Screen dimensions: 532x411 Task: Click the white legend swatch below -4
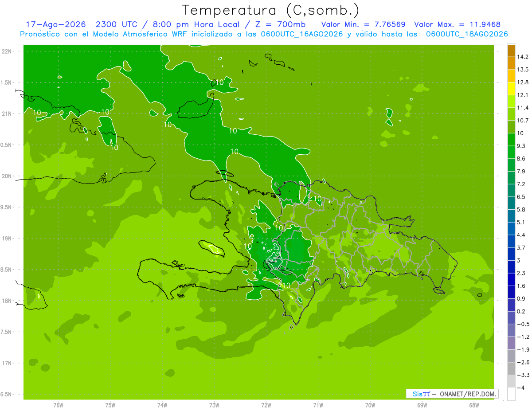(511, 394)
